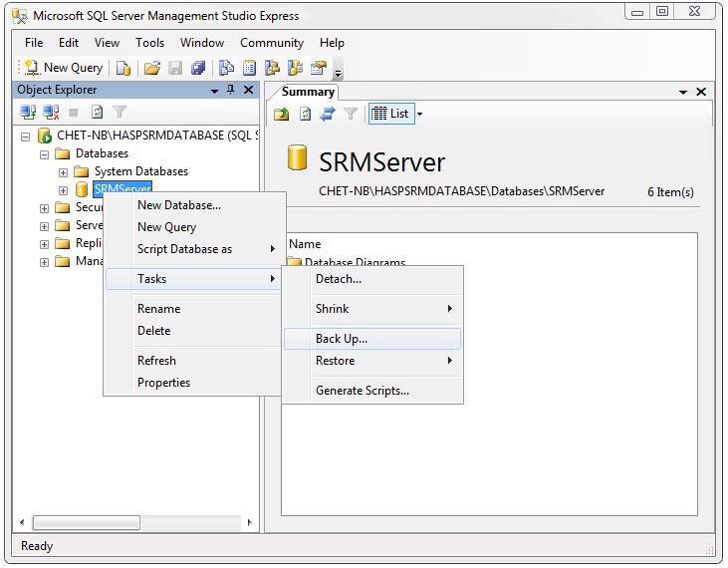
Task: Toggle the Object Explorer auto-hide pin
Action: (231, 90)
